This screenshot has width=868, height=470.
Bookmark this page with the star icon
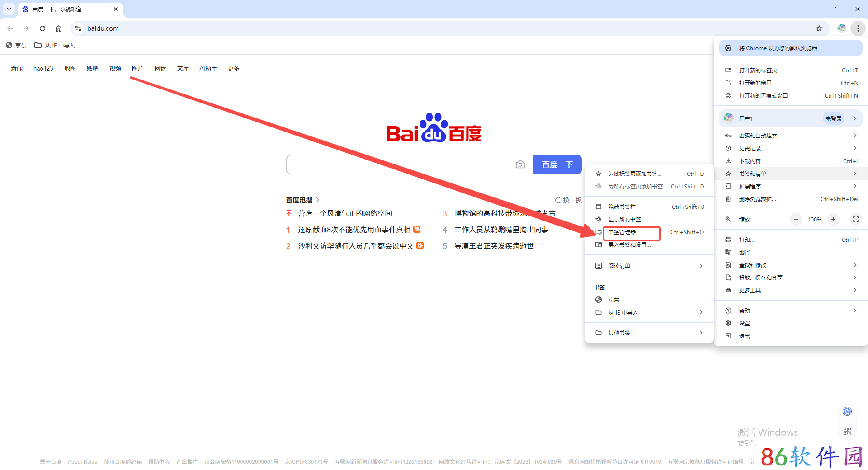pos(819,28)
